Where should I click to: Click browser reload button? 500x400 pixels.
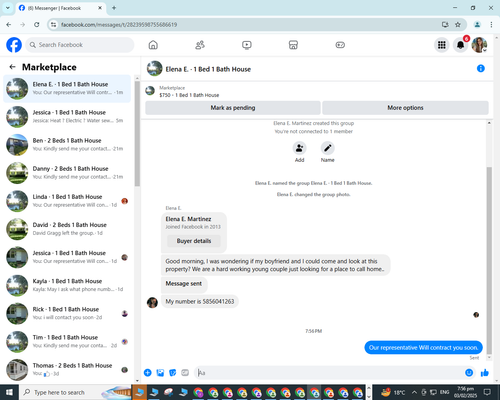pyautogui.click(x=37, y=25)
